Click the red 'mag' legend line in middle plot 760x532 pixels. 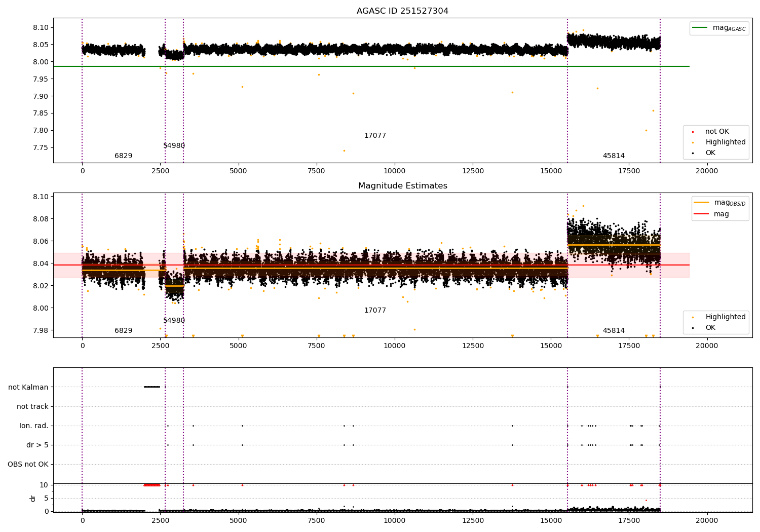[702, 214]
